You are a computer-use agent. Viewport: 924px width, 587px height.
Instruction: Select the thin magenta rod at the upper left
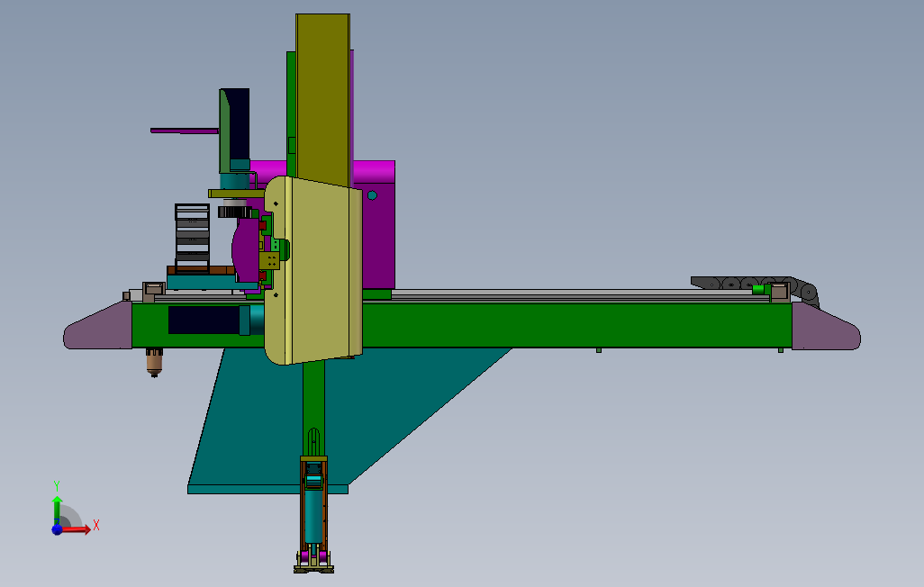pos(185,131)
